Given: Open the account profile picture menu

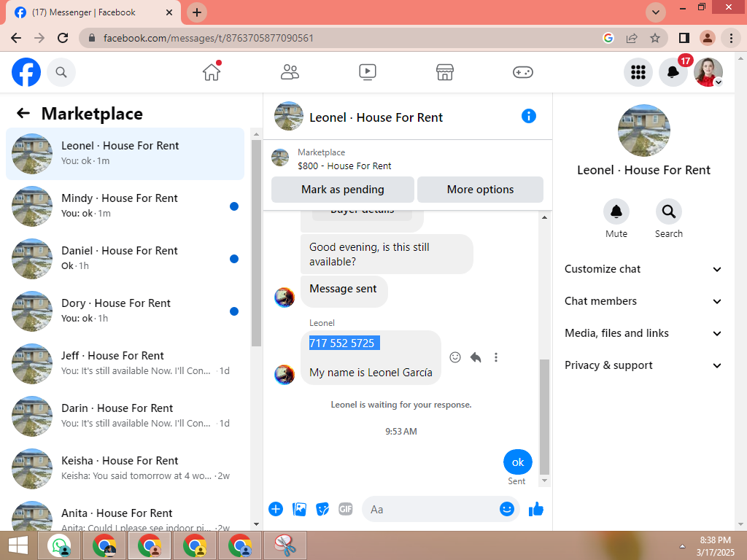Looking at the screenshot, I should (708, 72).
